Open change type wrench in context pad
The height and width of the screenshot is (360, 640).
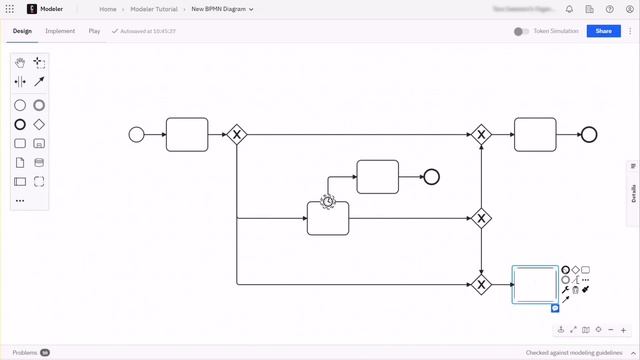coord(565,290)
